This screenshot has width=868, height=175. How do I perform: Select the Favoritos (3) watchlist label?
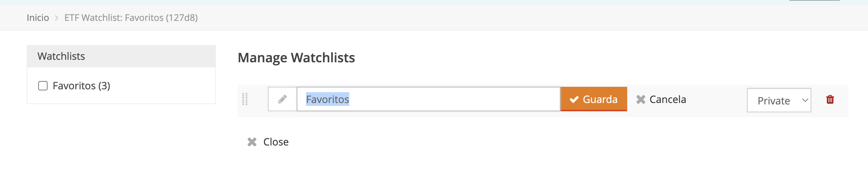coord(81,86)
